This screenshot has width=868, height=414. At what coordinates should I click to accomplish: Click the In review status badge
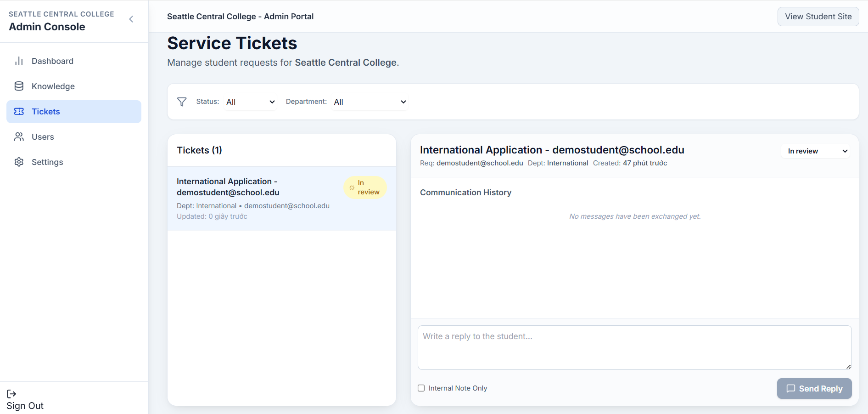(x=365, y=187)
